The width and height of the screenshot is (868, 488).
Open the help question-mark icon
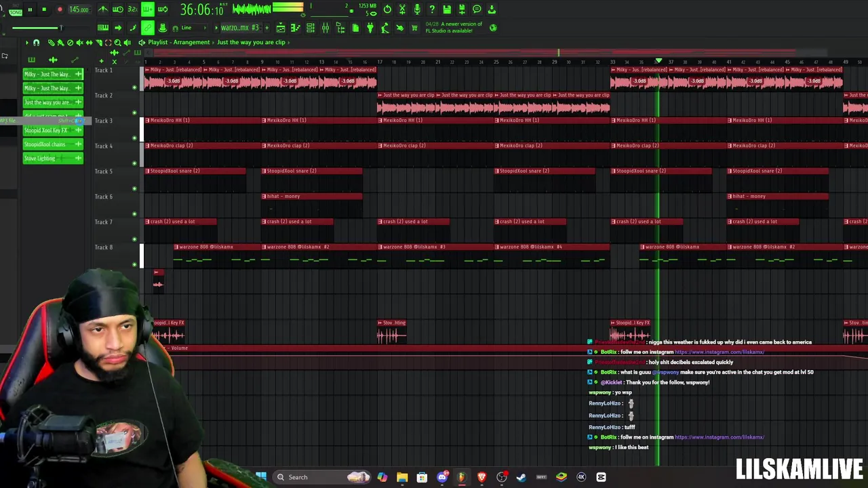click(432, 9)
